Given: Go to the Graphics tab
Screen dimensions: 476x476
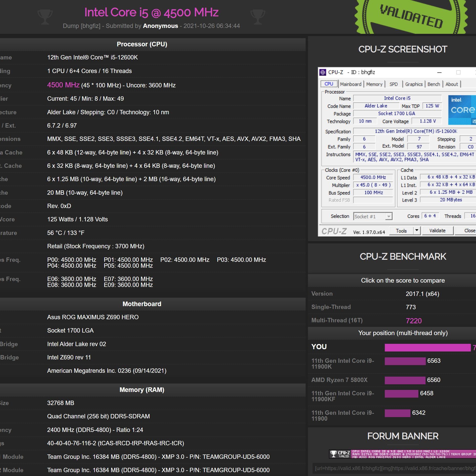Looking at the screenshot, I should pyautogui.click(x=414, y=84).
